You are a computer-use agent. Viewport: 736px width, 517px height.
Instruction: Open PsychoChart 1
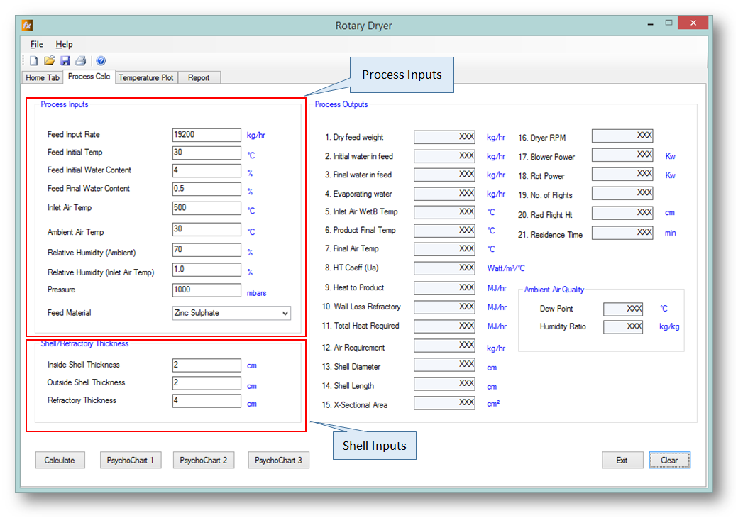pos(130,460)
